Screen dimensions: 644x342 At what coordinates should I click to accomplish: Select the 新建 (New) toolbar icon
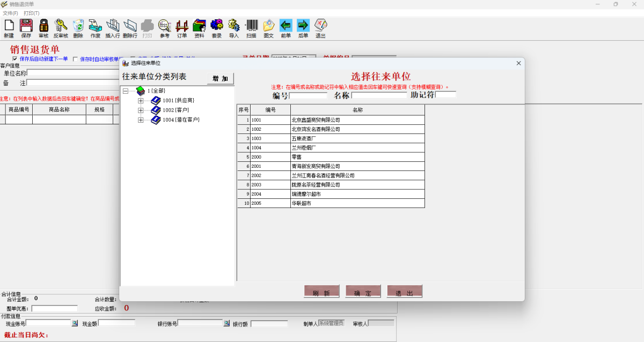coord(9,25)
